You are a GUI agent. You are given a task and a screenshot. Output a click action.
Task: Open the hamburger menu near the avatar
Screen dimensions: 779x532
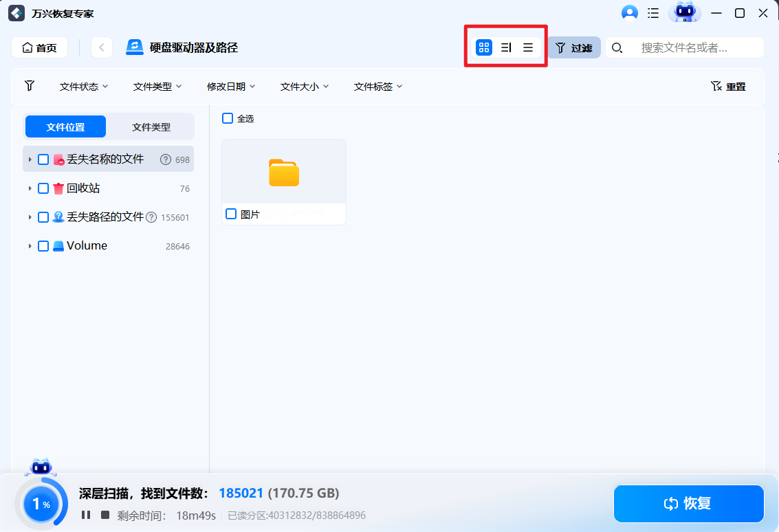(652, 12)
